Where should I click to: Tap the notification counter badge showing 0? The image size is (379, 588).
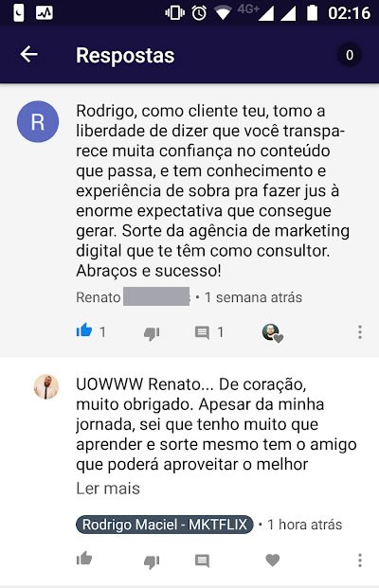point(349,55)
